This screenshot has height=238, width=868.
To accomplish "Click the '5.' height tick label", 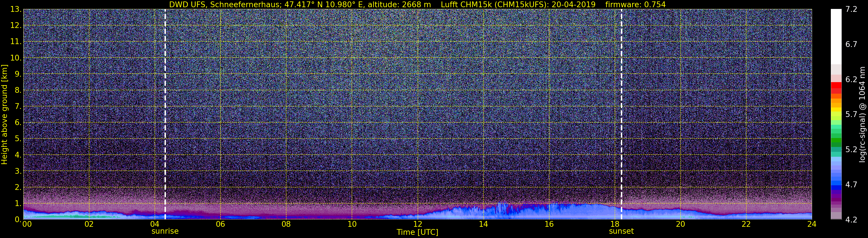I will [x=18, y=139].
